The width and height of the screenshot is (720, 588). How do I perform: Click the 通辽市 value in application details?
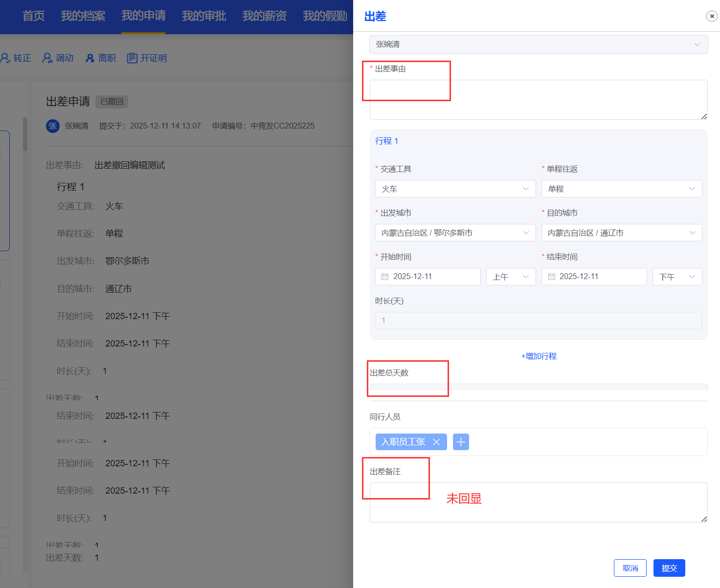(x=118, y=289)
